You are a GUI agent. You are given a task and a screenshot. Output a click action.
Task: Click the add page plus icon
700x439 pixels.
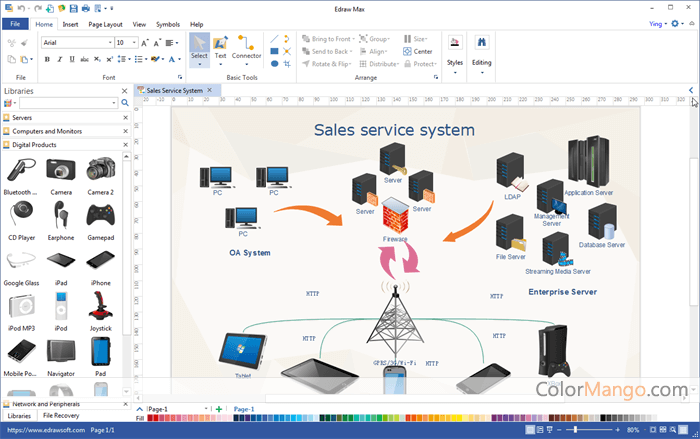click(x=219, y=409)
